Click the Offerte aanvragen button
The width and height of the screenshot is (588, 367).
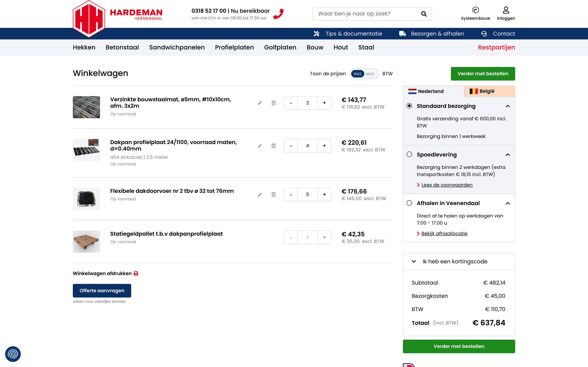click(102, 291)
